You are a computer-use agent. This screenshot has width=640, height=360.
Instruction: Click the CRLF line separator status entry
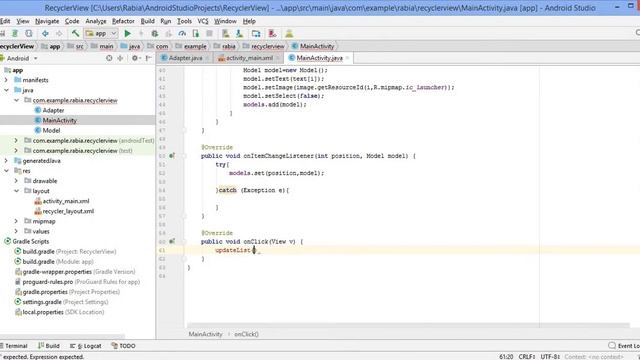click(x=527, y=356)
